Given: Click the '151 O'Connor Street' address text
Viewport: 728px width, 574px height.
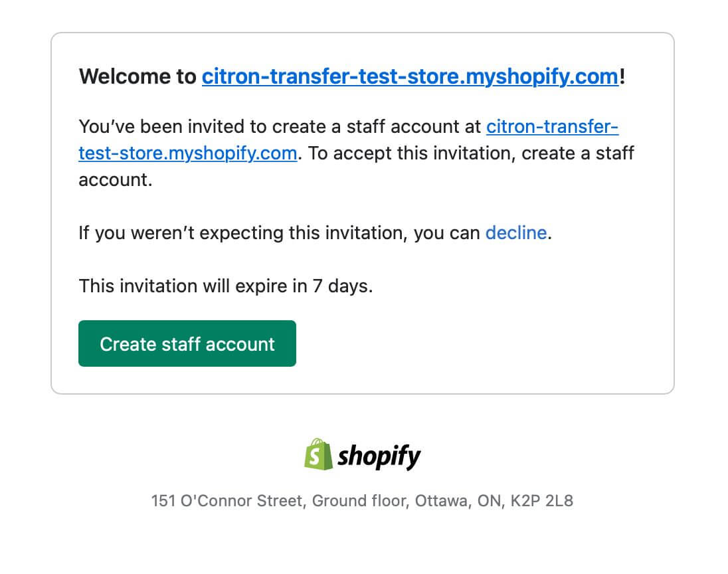Looking at the screenshot, I should (x=227, y=501).
